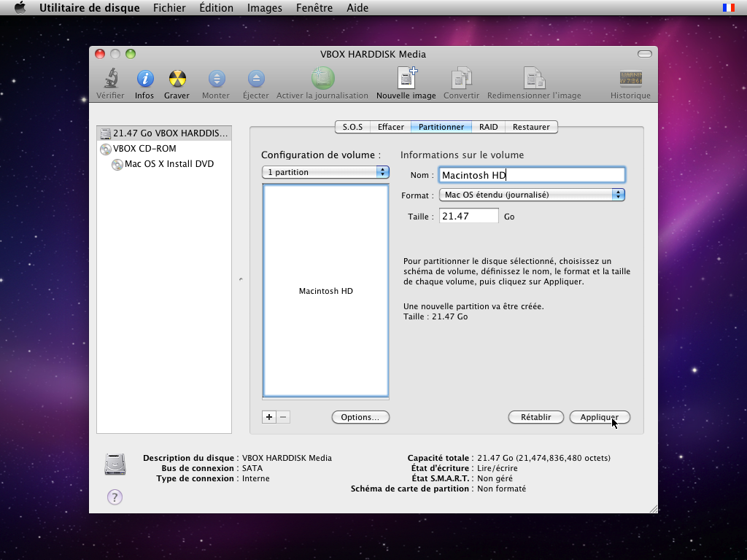Switch to the RAID tab
747x560 pixels.
pos(488,127)
